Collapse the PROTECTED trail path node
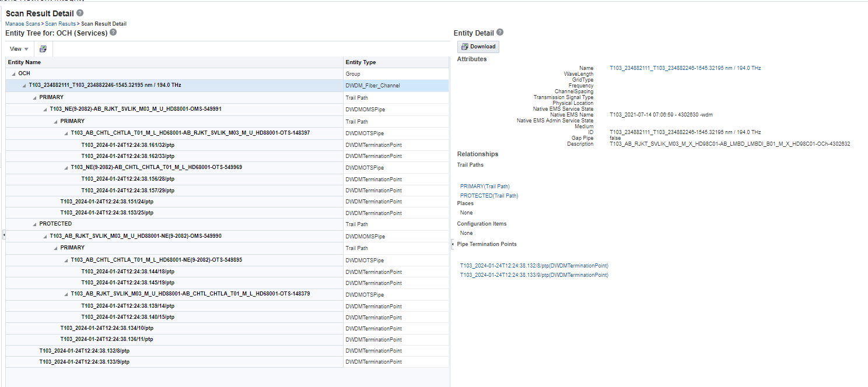Screen dimensions: 868x387 pos(34,224)
